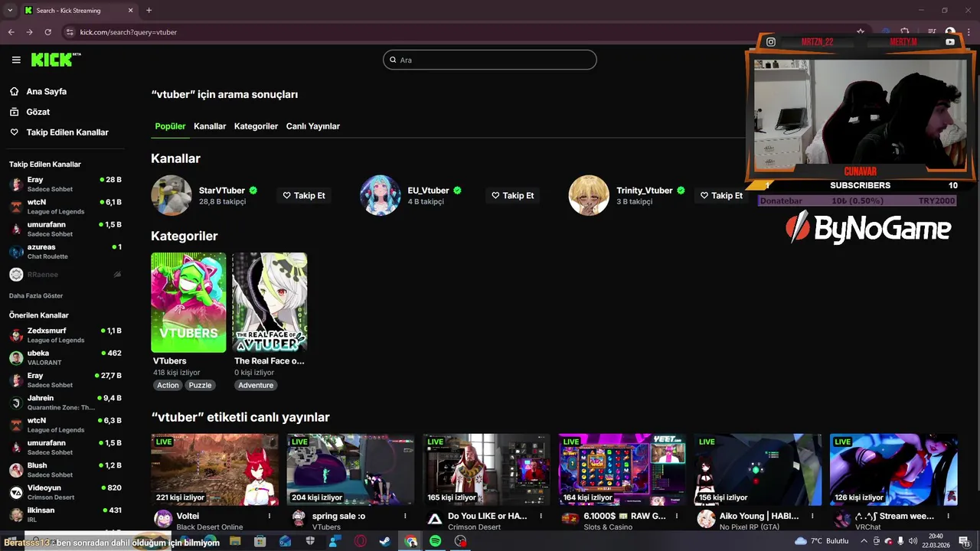Click Voltei streamer avatar
The height and width of the screenshot is (551, 980).
[x=163, y=520]
